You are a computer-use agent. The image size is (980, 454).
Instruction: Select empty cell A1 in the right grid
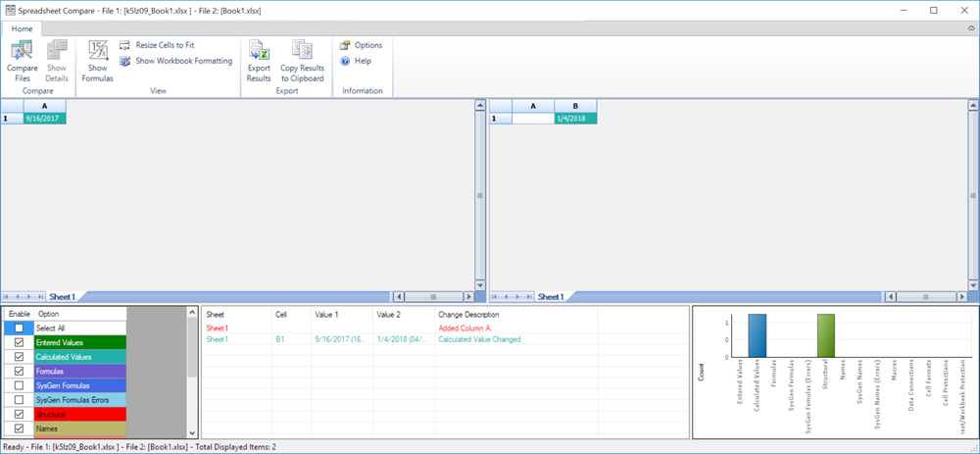pyautogui.click(x=533, y=118)
